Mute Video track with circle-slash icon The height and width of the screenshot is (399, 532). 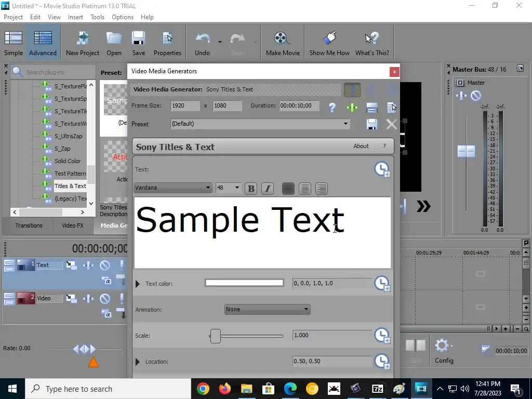coord(105,299)
